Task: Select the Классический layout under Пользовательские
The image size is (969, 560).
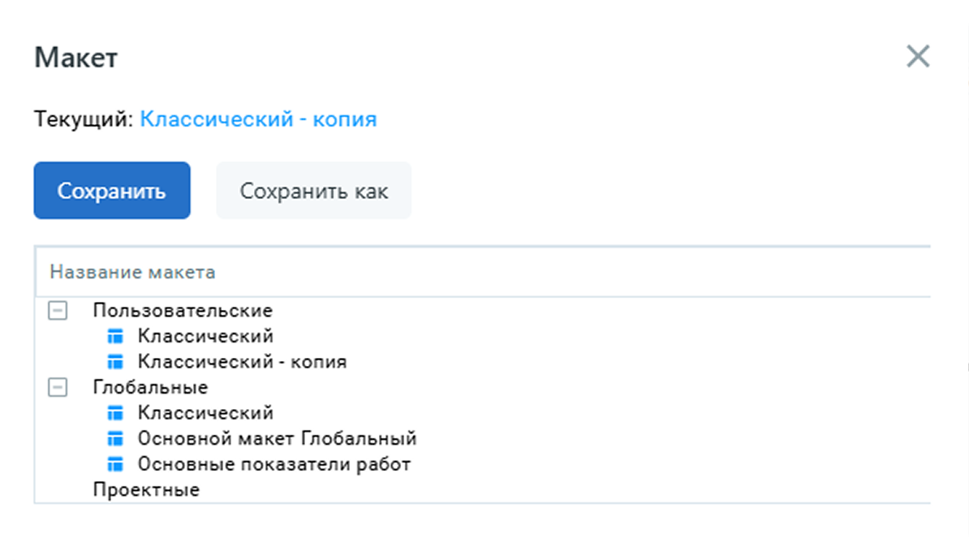Action: pos(206,335)
